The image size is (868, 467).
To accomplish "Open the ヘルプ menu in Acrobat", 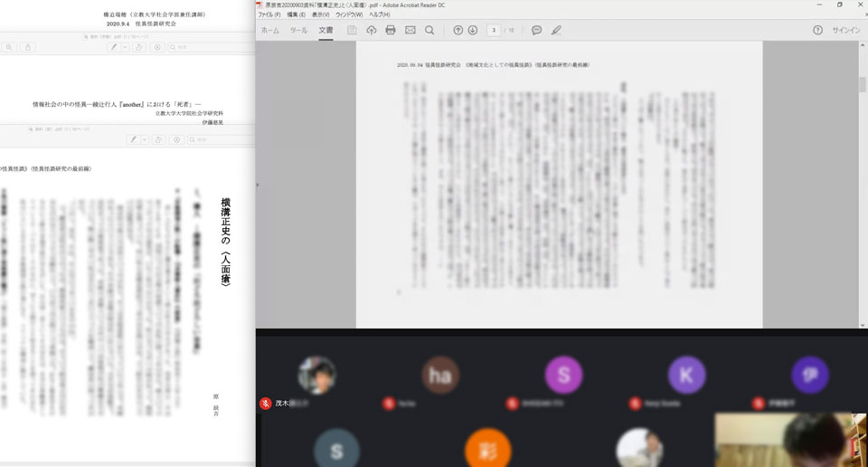I will point(379,14).
